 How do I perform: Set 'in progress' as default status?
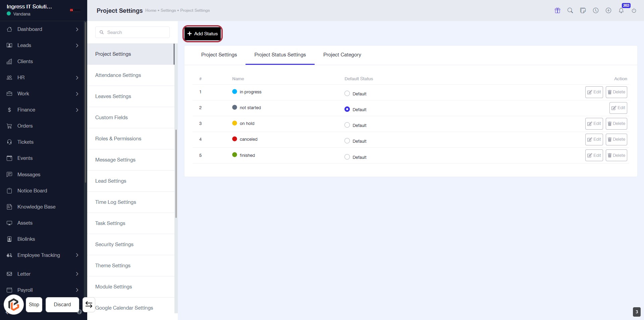(347, 94)
